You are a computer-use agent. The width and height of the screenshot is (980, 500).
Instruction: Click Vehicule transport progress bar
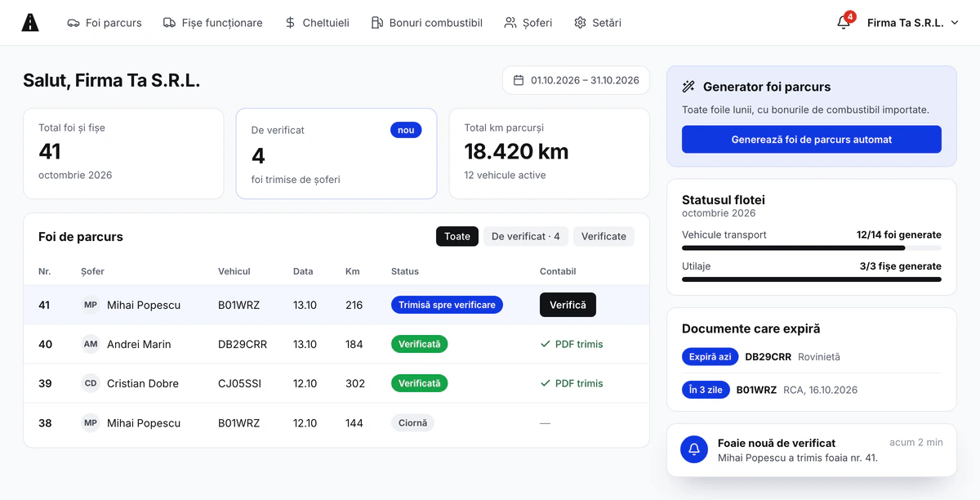pos(812,248)
